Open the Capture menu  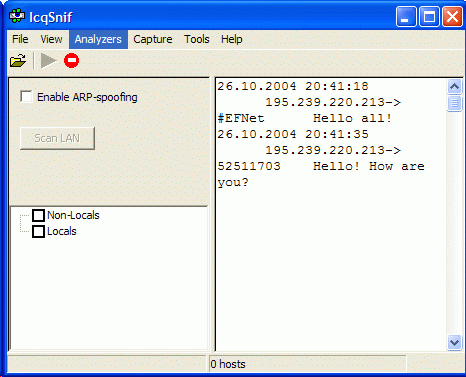coord(153,39)
